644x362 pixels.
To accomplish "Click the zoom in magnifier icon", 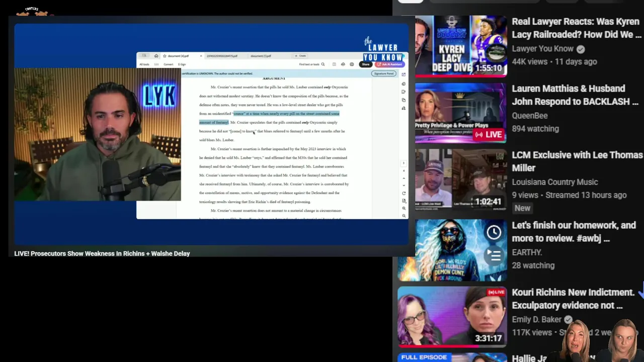I will 404,208.
